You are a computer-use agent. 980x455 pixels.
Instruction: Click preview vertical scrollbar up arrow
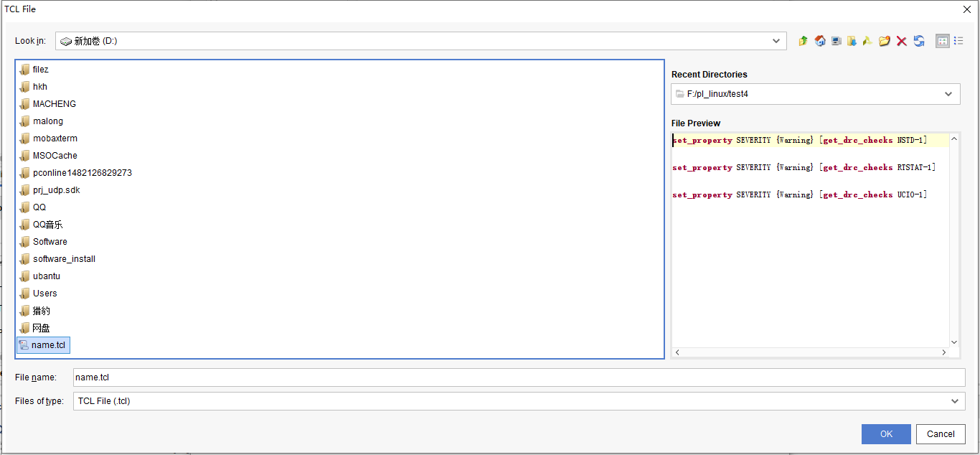point(954,139)
